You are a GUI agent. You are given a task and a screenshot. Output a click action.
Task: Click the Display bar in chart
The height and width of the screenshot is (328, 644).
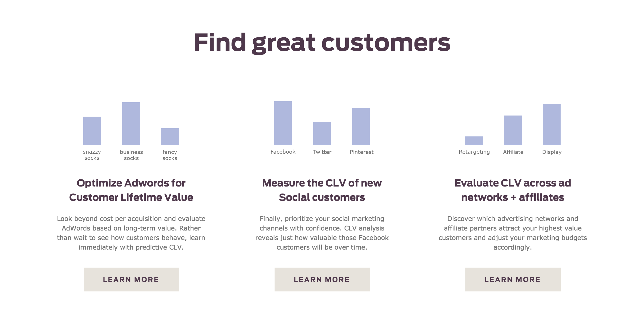(552, 125)
